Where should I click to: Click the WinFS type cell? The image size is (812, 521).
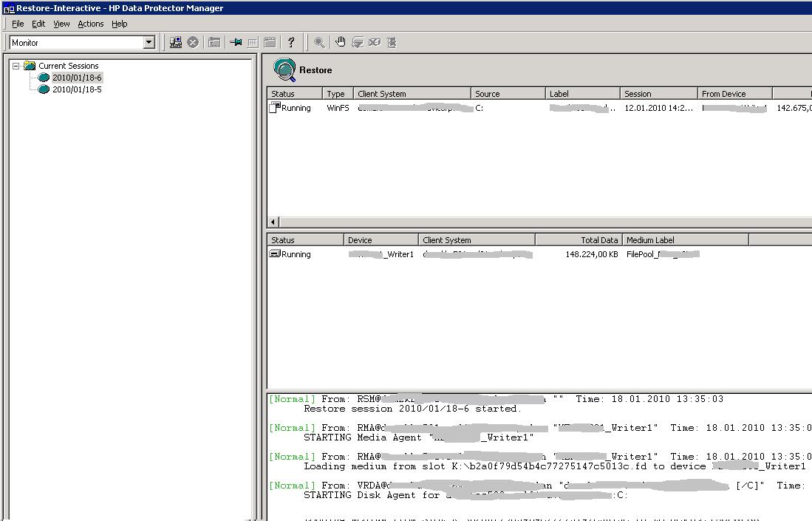click(338, 108)
